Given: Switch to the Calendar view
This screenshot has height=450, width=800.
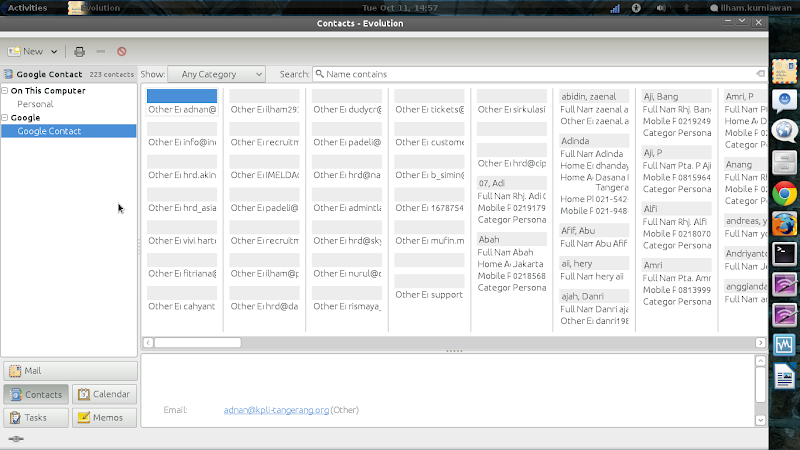Looking at the screenshot, I should click(105, 394).
